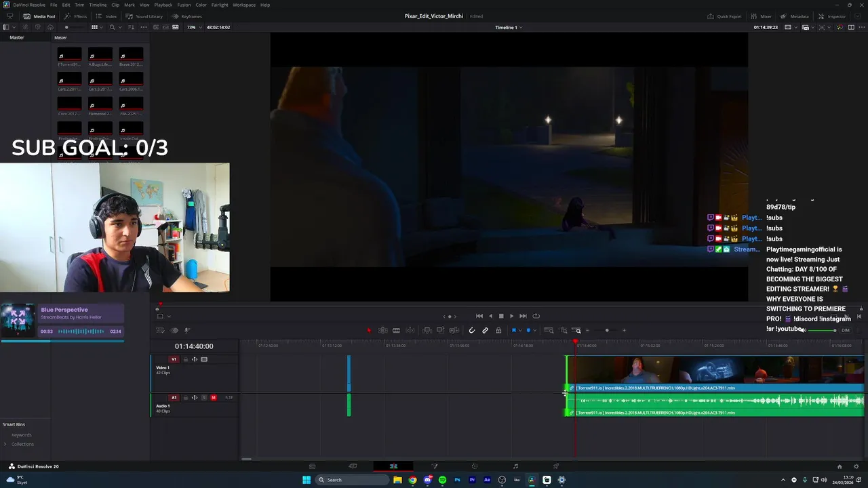Open the Inspector panel
The image size is (868, 488).
click(x=832, y=16)
